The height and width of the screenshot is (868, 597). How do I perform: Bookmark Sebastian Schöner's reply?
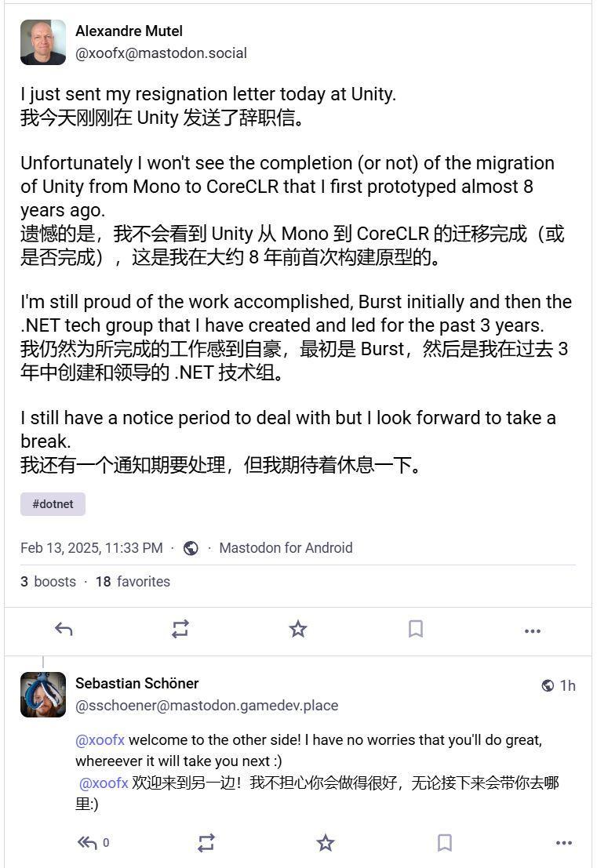[444, 843]
